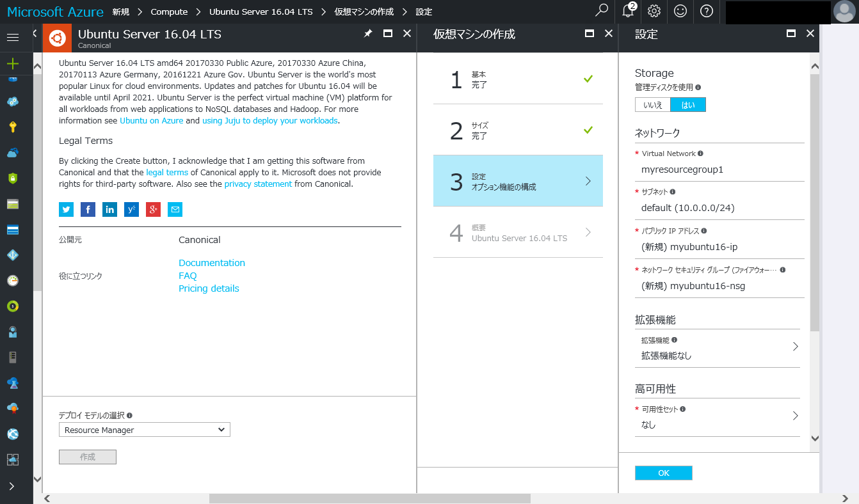859x504 pixels.
Task: Click the search magnifier in the top bar
Action: point(600,12)
